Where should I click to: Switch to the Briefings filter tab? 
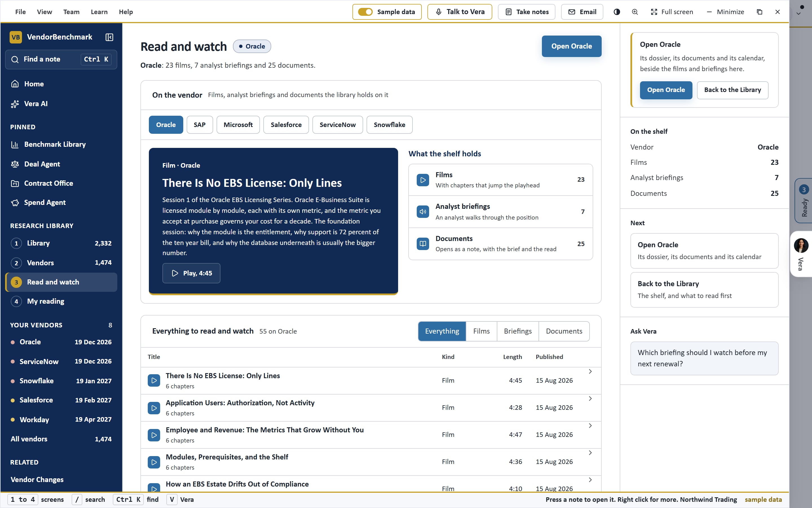tap(518, 331)
